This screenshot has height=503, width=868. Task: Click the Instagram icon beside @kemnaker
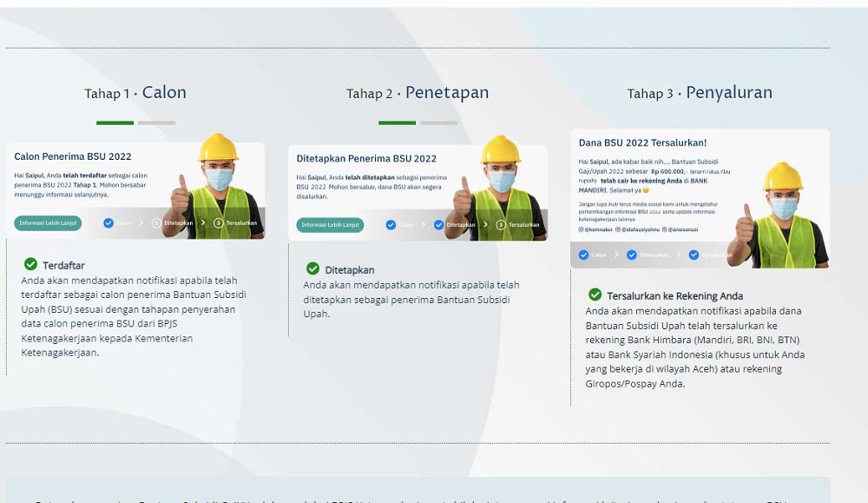point(582,228)
